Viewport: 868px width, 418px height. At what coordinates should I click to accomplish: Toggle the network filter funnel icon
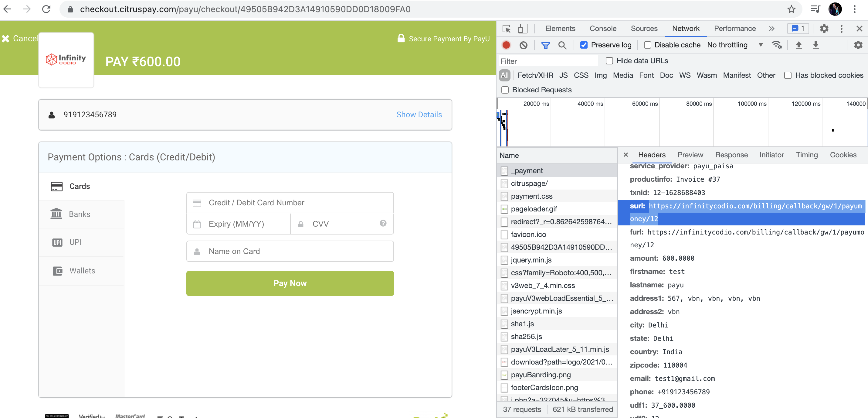(x=545, y=45)
